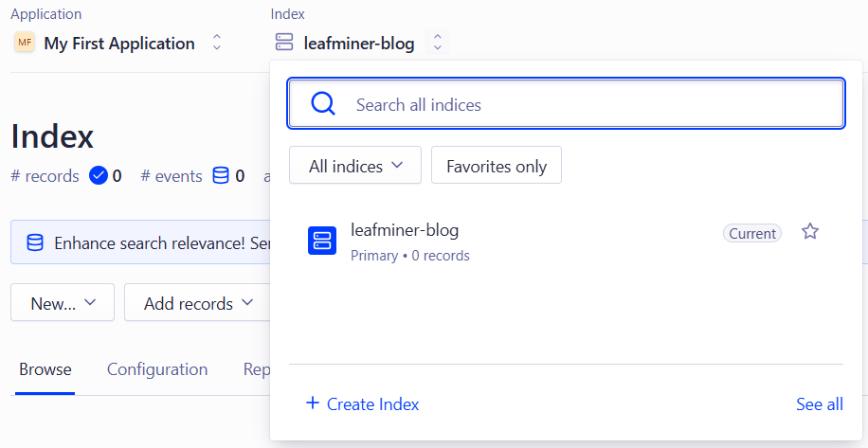This screenshot has height=448, width=868.
Task: Open the All indices dropdown
Action: (x=356, y=166)
